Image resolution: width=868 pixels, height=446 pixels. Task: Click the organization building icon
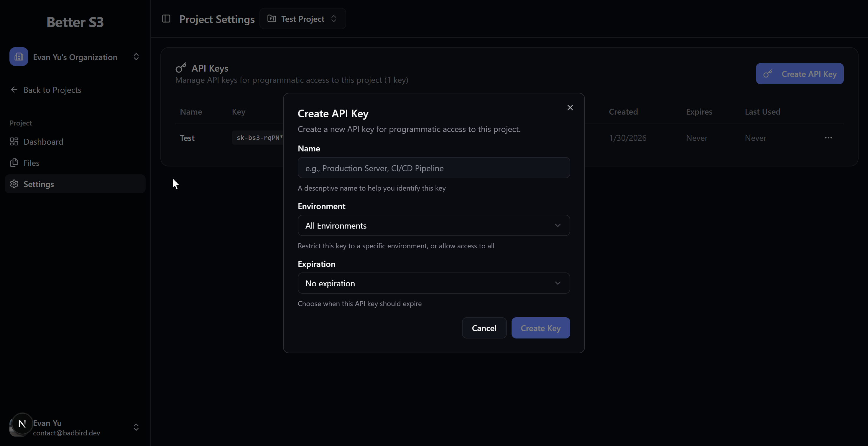pos(19,57)
